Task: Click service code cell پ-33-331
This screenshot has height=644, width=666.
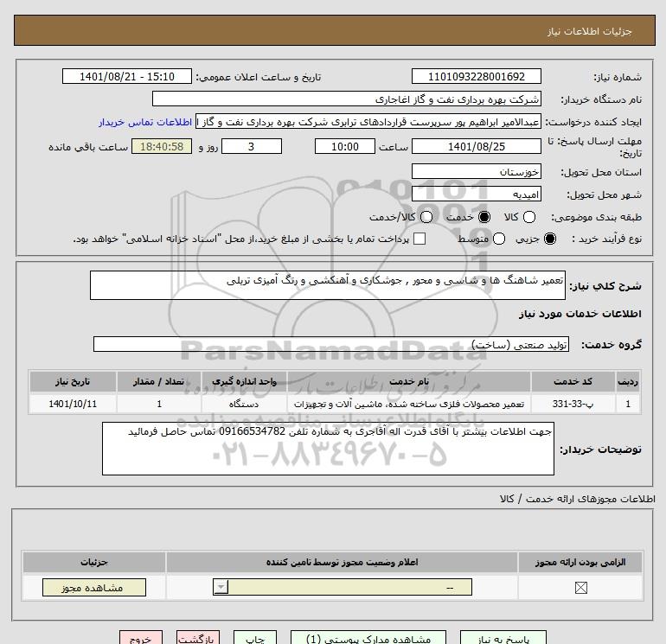Action: (x=573, y=404)
